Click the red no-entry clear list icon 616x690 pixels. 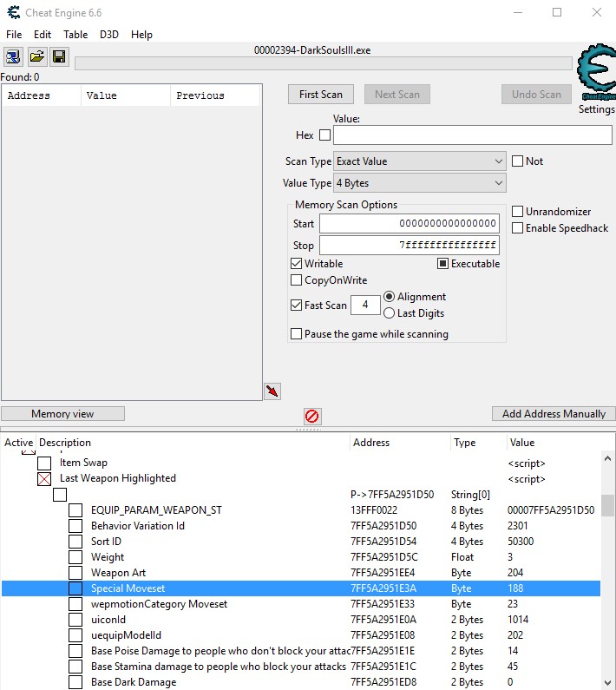(312, 416)
